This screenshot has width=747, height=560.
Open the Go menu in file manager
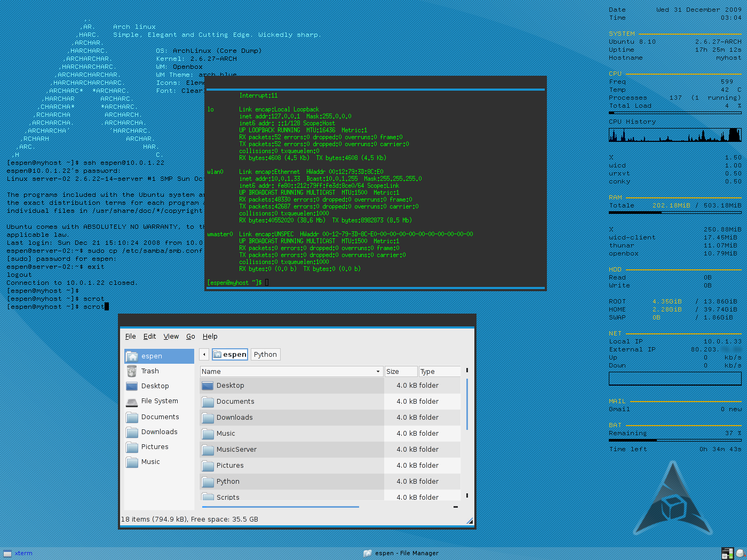190,337
